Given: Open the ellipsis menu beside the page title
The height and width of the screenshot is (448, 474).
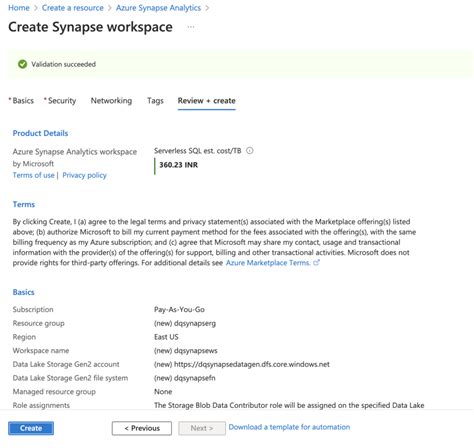Looking at the screenshot, I should pyautogui.click(x=191, y=27).
